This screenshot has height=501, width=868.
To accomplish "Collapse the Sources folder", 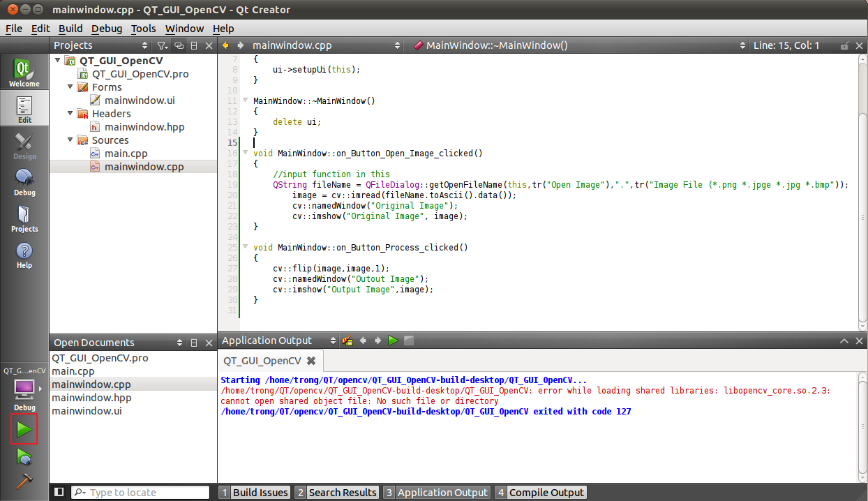I will tap(70, 140).
